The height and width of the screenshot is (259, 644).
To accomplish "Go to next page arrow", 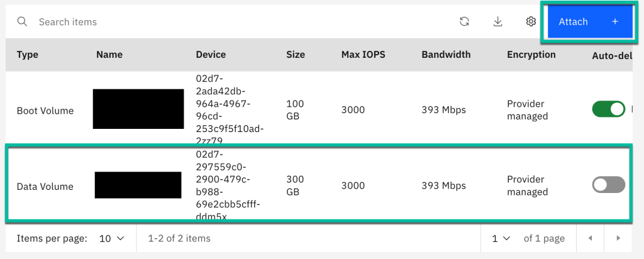I will [x=618, y=238].
